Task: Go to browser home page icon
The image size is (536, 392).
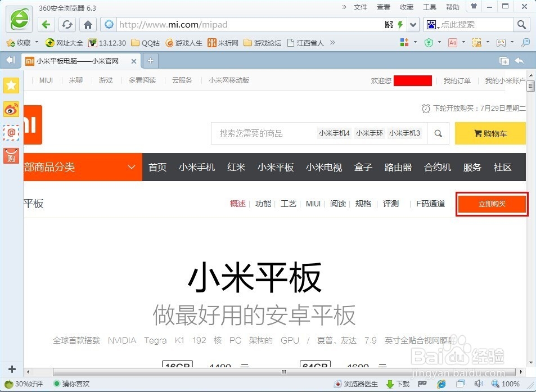Action: pos(88,25)
